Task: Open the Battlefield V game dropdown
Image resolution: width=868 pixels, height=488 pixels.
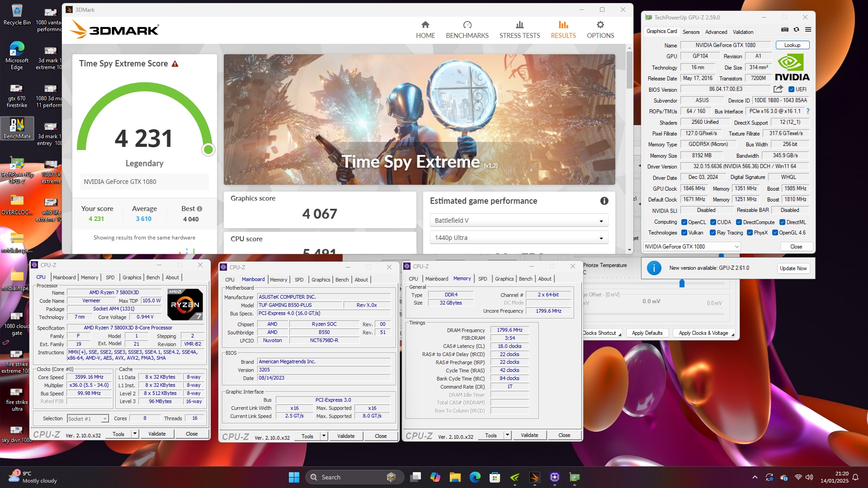Action: (x=519, y=221)
